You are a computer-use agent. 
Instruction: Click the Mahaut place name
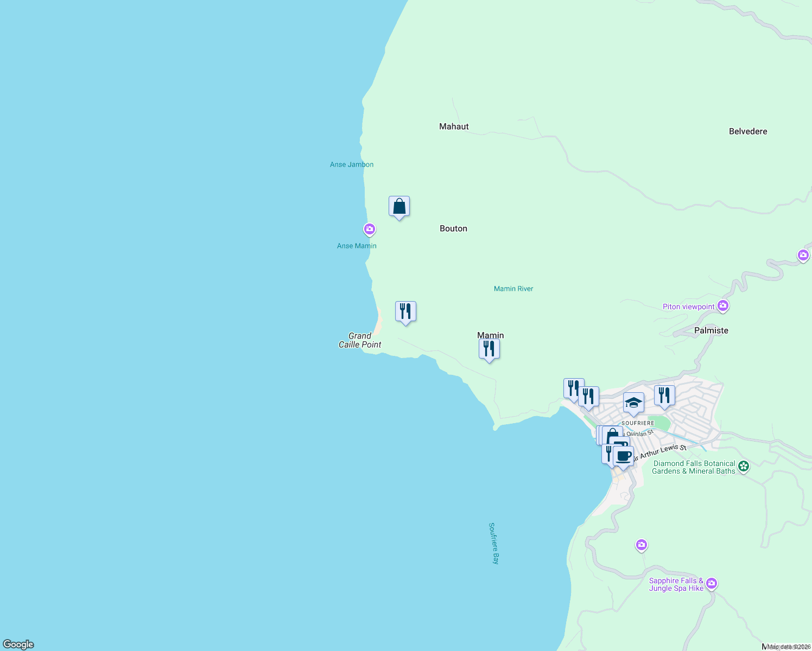[x=454, y=126]
